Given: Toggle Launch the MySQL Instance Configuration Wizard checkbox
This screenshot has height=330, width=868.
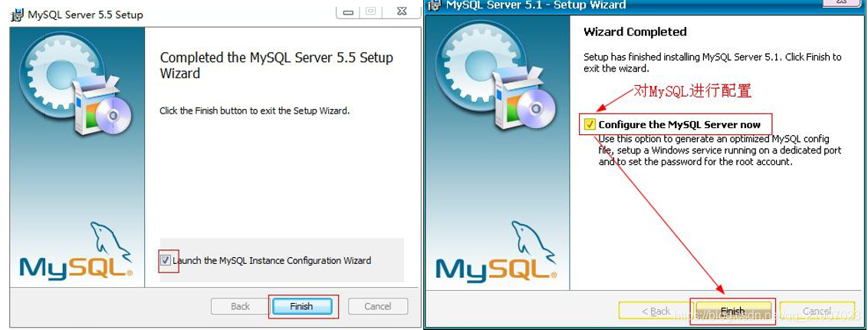Looking at the screenshot, I should pyautogui.click(x=165, y=260).
